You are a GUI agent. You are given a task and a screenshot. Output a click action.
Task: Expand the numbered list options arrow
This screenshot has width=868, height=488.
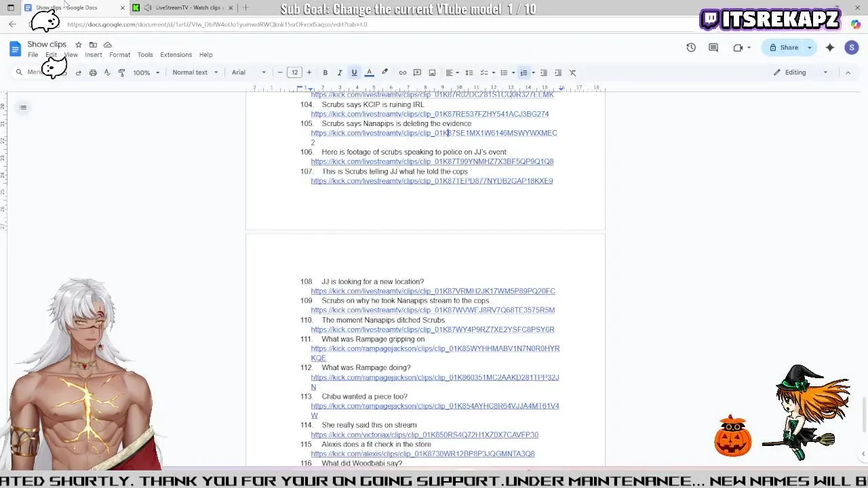[533, 73]
